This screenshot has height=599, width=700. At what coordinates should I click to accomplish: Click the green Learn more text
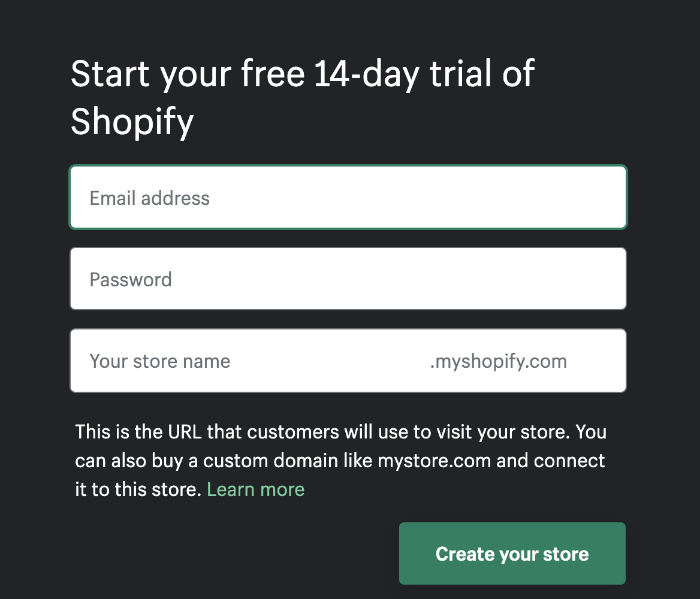[x=255, y=489]
